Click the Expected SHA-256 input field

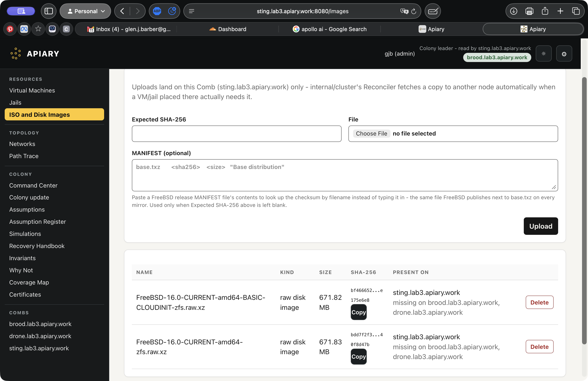pyautogui.click(x=236, y=133)
